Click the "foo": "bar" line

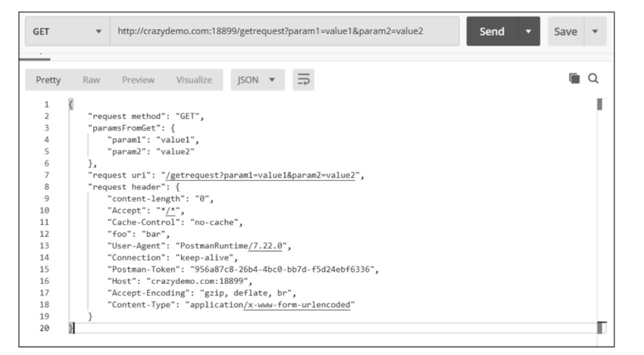tap(139, 235)
